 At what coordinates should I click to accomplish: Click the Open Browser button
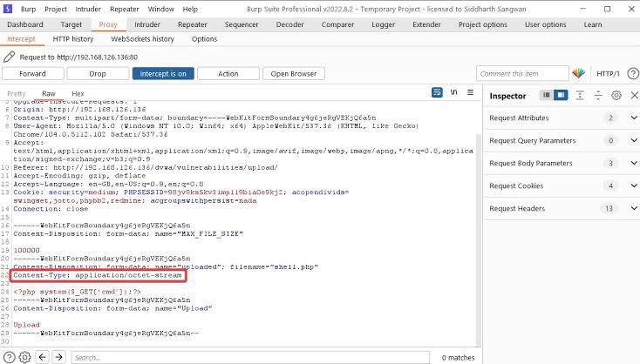point(294,74)
